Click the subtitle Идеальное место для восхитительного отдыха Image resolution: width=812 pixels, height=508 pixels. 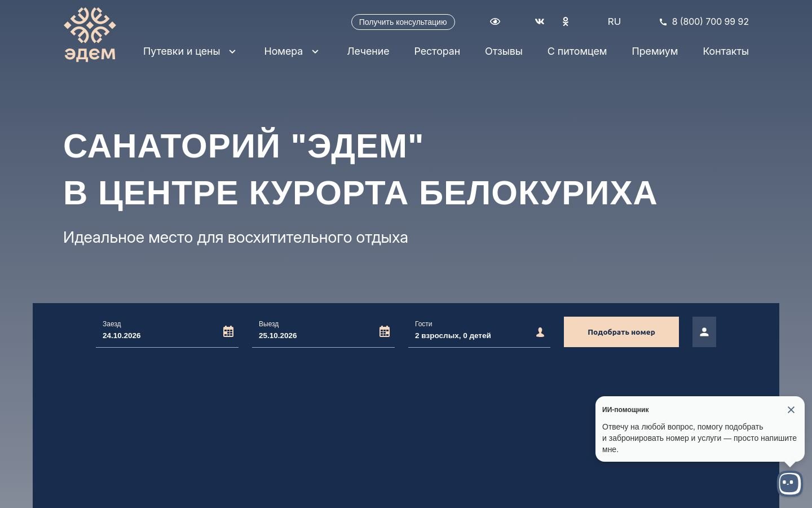tap(236, 238)
